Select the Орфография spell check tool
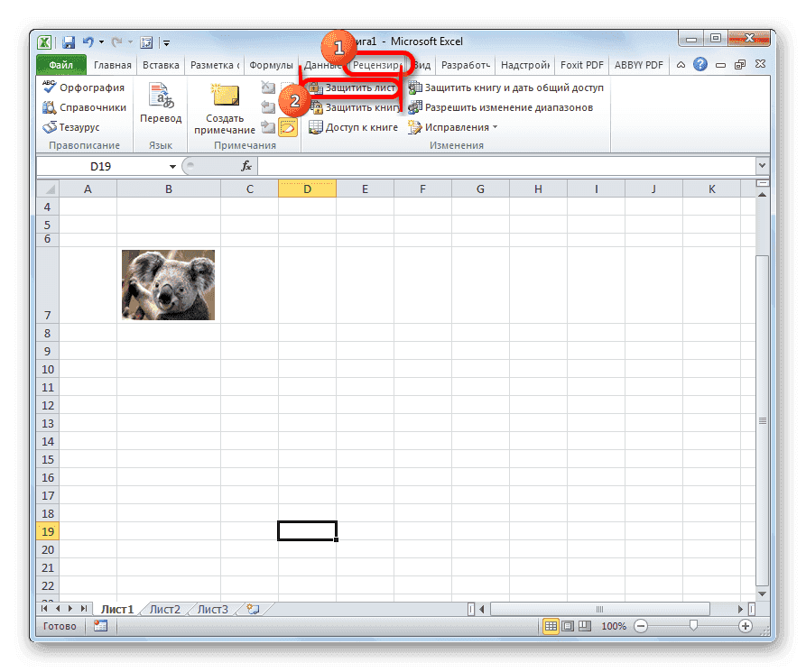The height and width of the screenshot is (672, 806). (x=84, y=87)
